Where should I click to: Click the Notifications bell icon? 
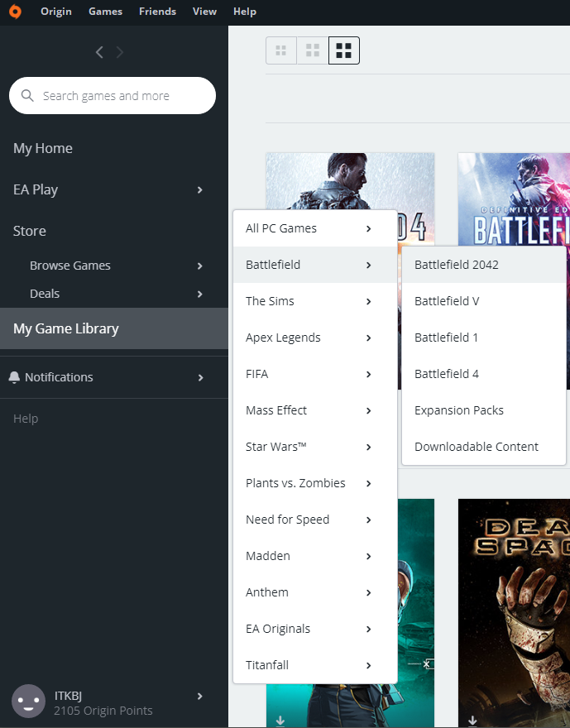pos(14,377)
